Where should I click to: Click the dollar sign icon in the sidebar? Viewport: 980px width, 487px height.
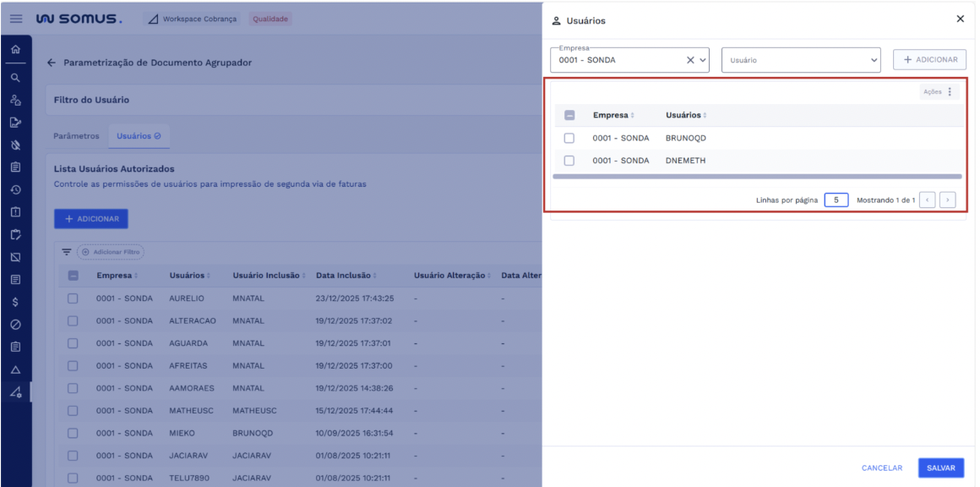click(x=15, y=302)
